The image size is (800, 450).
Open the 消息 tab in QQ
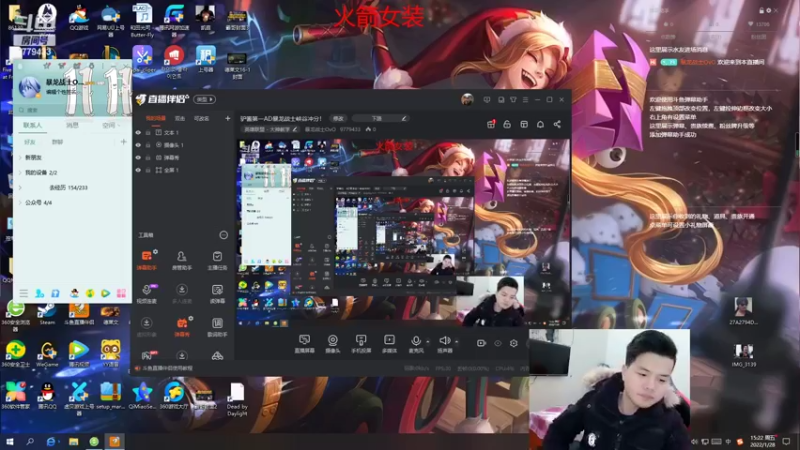(x=72, y=126)
